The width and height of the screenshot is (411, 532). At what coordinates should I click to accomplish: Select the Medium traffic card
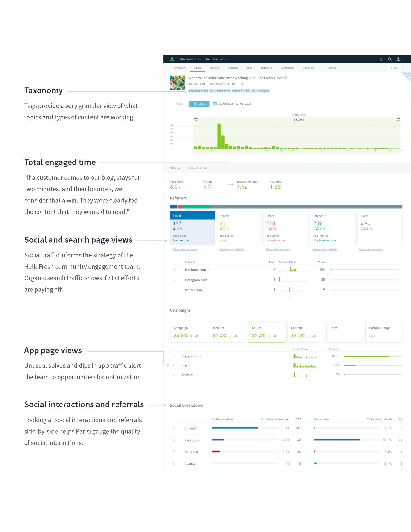(x=227, y=332)
